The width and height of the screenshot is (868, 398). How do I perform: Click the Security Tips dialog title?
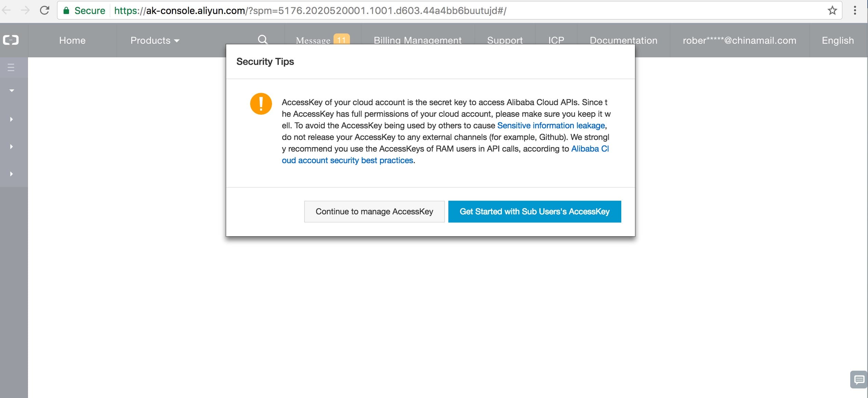point(265,61)
